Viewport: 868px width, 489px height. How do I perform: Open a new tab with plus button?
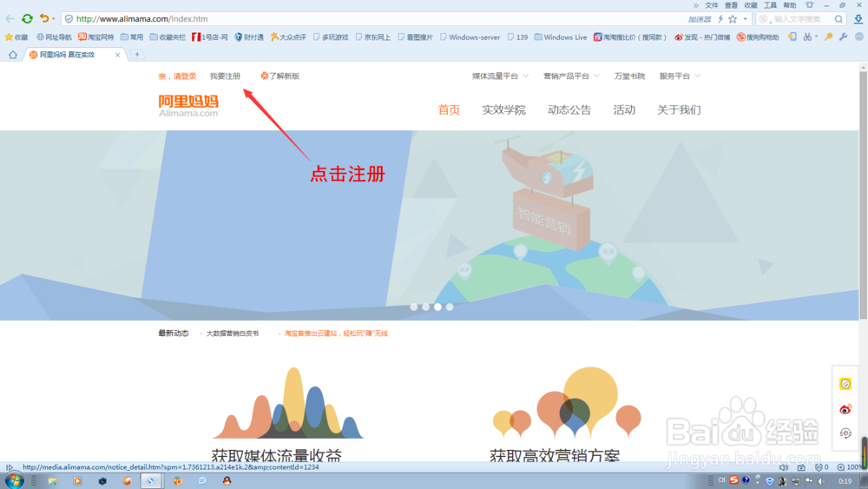[x=137, y=54]
